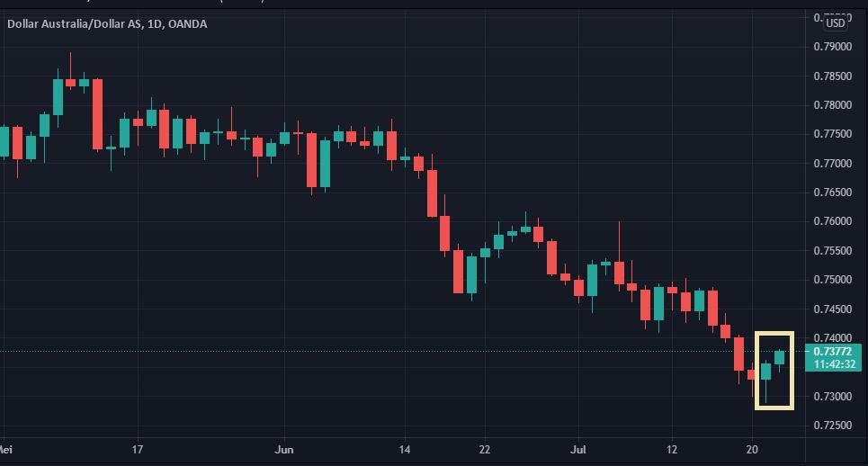Click the 12 date label on time axis
868x466 pixels.
click(672, 449)
